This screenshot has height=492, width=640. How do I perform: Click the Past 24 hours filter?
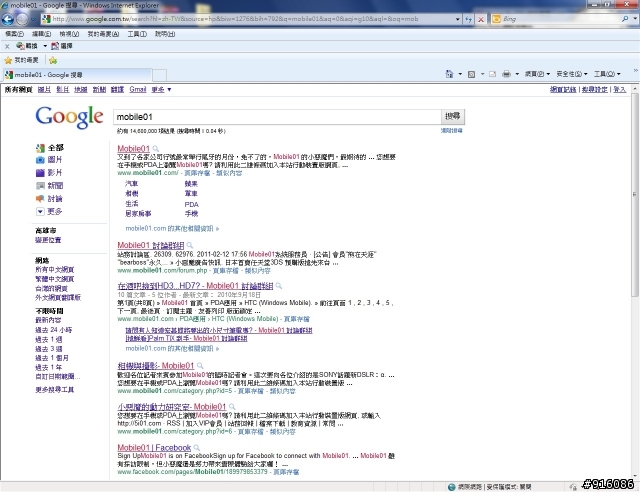click(x=53, y=330)
